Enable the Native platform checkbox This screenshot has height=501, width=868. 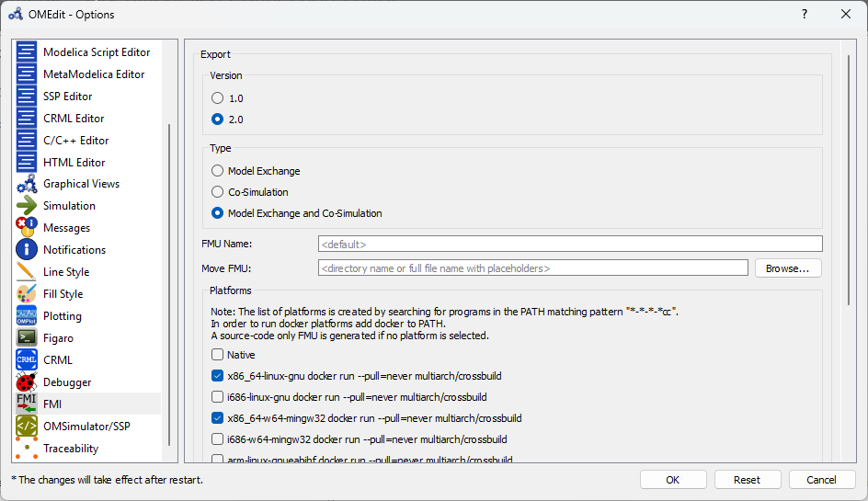click(218, 354)
